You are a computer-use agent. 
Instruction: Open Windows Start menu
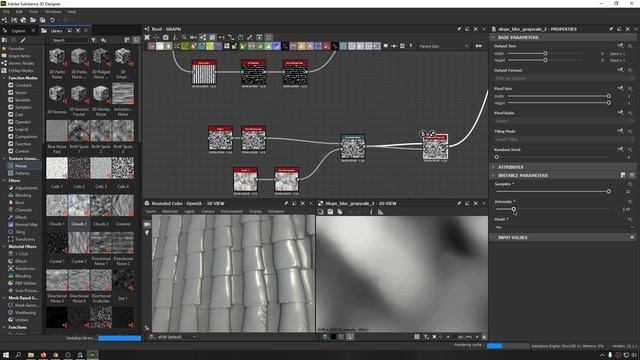click(6, 355)
